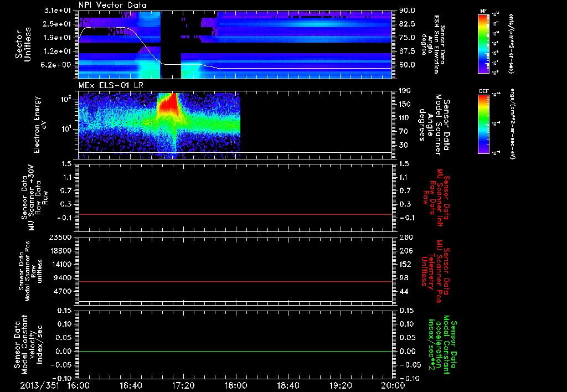Image resolution: width=567 pixels, height=392 pixels.
Task: Click the red line in scanner position panel
Action: 235,281
